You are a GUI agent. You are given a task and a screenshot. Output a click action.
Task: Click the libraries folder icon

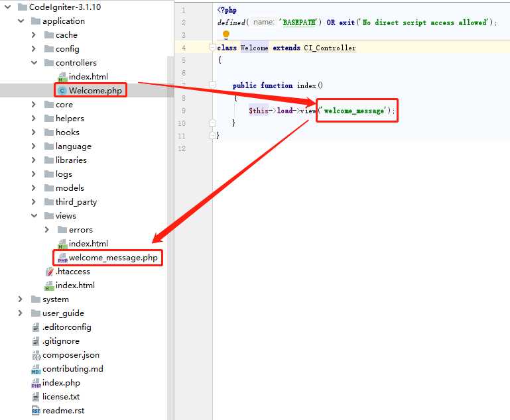tap(49, 160)
